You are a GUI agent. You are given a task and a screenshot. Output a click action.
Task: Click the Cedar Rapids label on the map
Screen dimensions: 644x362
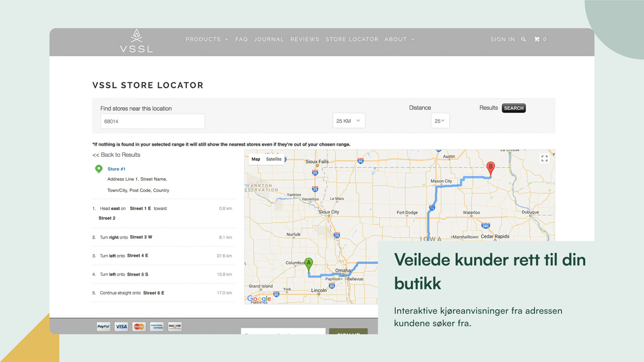pos(495,237)
